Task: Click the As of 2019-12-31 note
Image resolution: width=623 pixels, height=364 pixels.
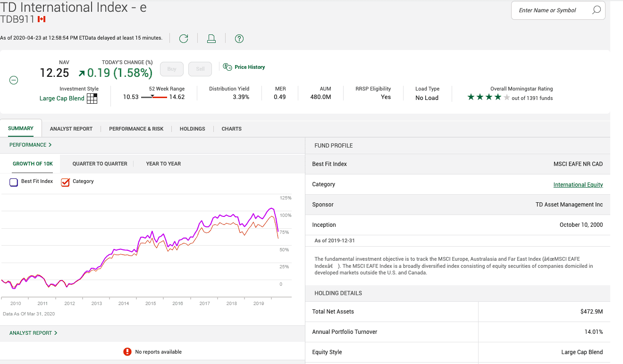Action: [335, 241]
